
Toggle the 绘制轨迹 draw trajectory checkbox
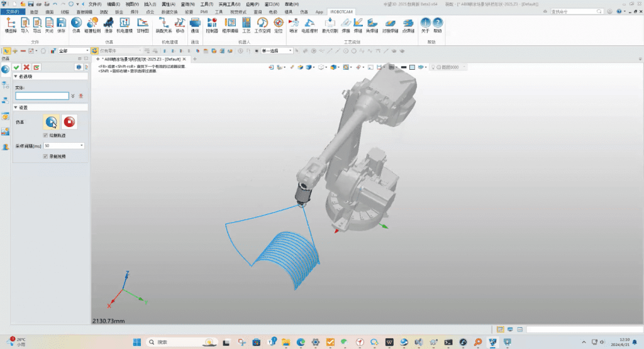pyautogui.click(x=45, y=135)
